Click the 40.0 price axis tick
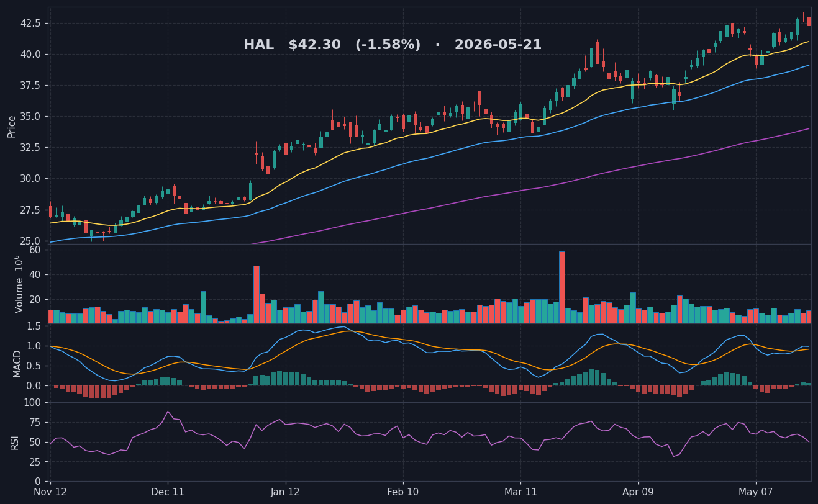Viewport: 818px width, 504px height. tap(30, 54)
